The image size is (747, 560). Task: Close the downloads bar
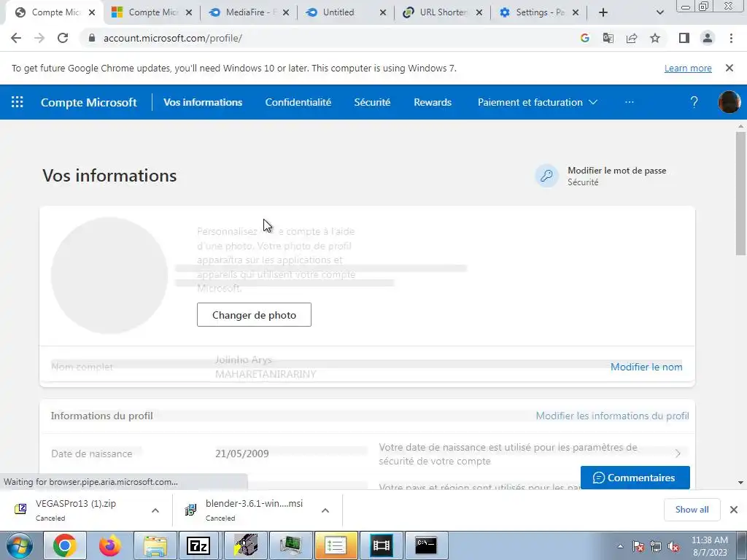(734, 510)
